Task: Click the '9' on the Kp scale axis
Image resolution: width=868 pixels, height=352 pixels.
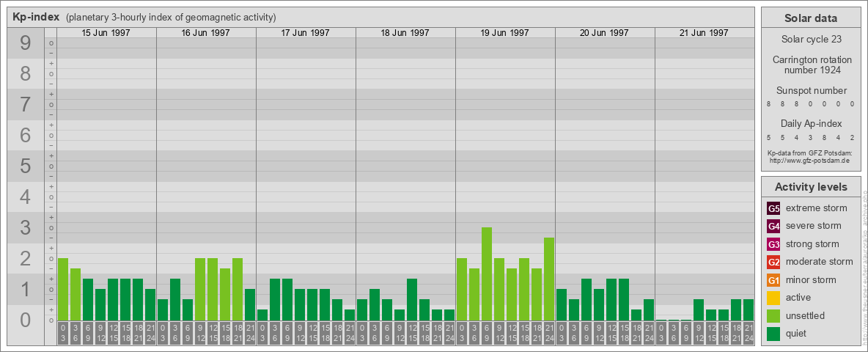Action: (x=26, y=43)
